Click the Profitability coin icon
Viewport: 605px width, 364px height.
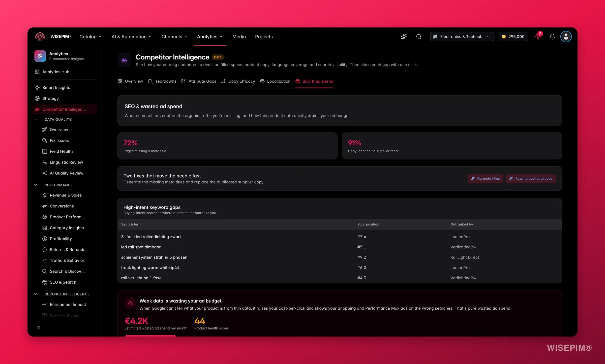45,238
